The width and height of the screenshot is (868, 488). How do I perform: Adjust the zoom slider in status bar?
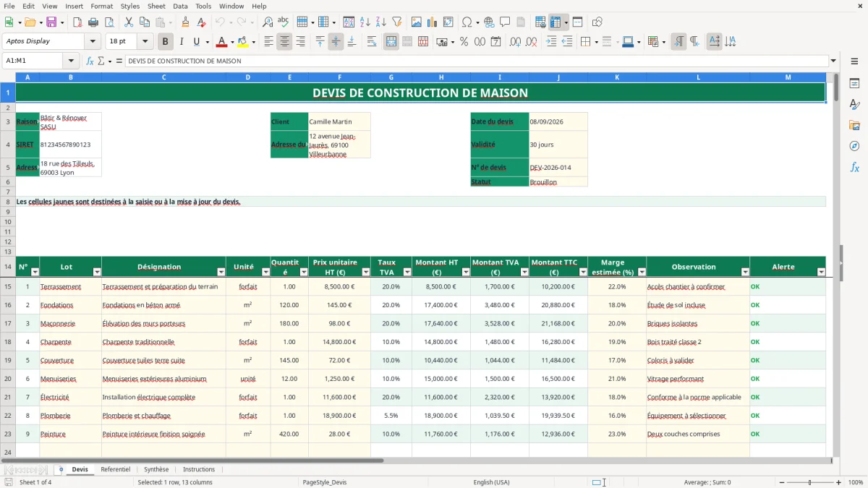coord(810,482)
